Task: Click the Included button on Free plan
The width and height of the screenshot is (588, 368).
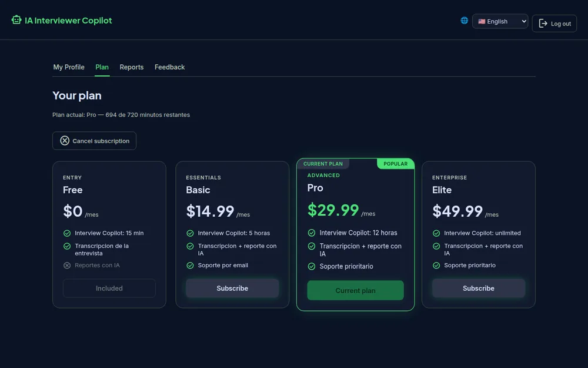Action: [109, 289]
